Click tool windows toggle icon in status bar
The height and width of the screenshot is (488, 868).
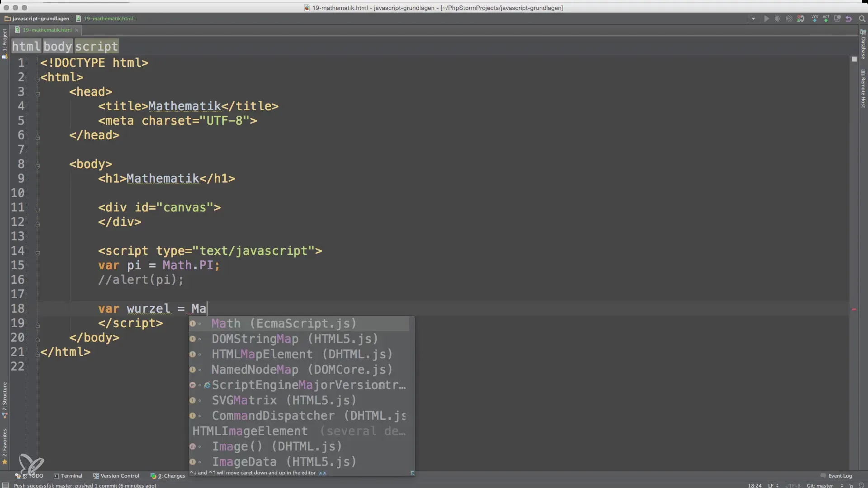5,485
